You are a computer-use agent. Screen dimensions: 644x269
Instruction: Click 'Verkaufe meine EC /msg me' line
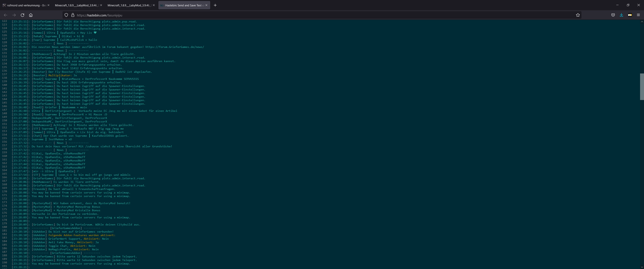95,111
